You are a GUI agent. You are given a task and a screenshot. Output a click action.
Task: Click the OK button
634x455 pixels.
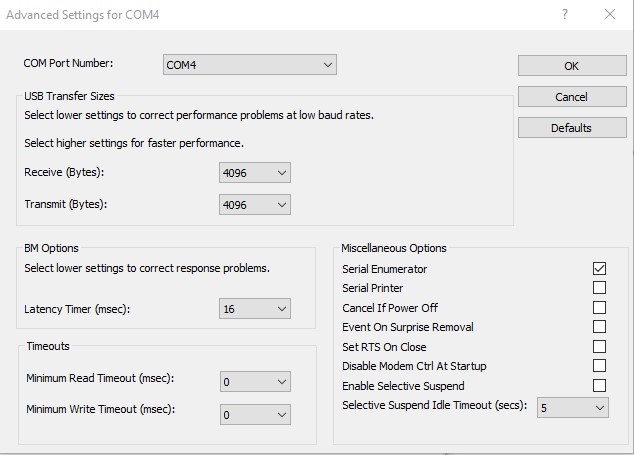pos(571,66)
